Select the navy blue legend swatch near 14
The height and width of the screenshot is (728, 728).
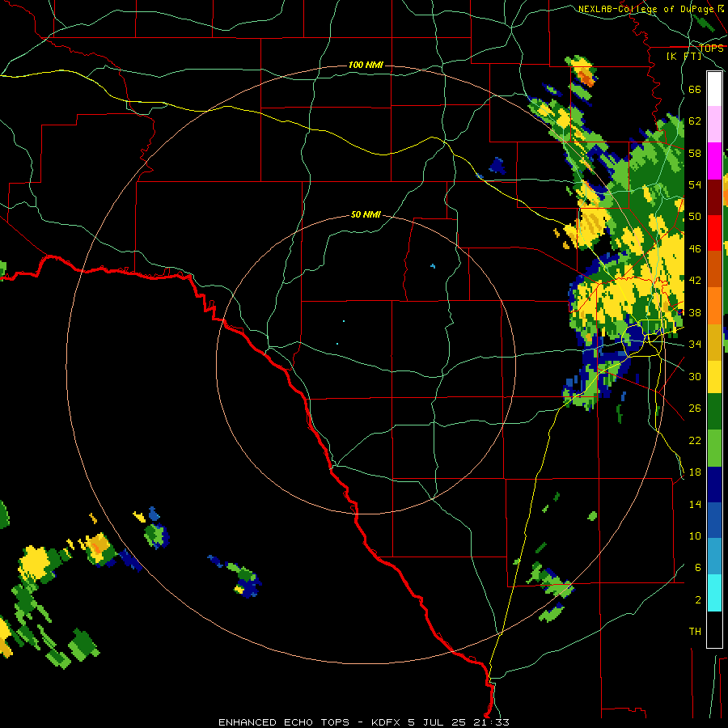(714, 485)
